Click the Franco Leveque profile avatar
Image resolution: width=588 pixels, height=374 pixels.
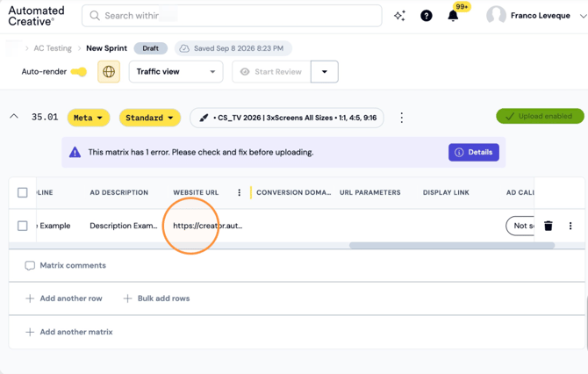point(496,16)
